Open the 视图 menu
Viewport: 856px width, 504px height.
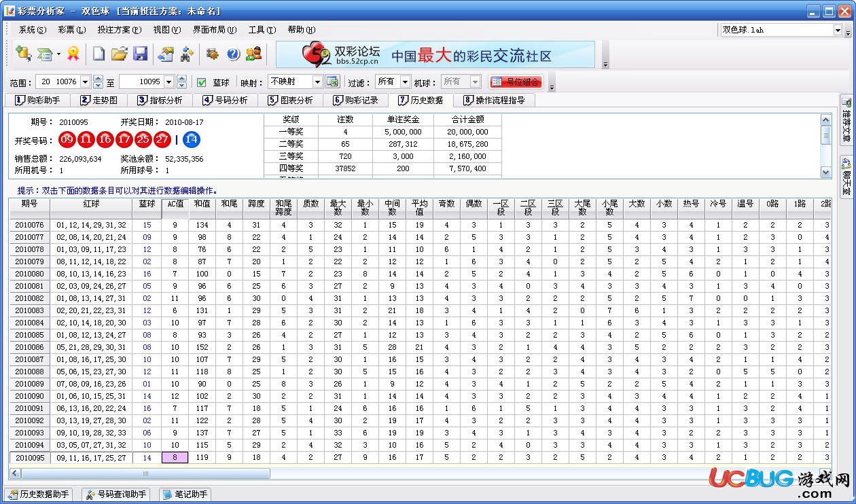pos(166,30)
